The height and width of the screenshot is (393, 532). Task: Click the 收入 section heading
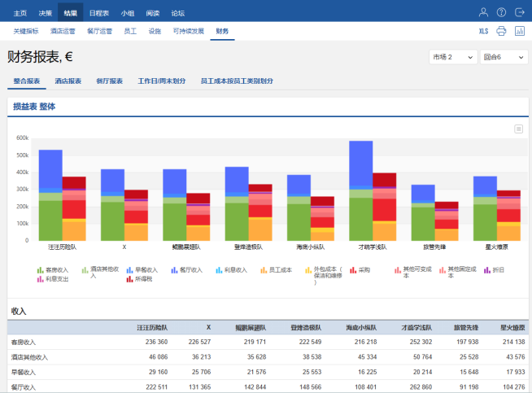pyautogui.click(x=19, y=311)
